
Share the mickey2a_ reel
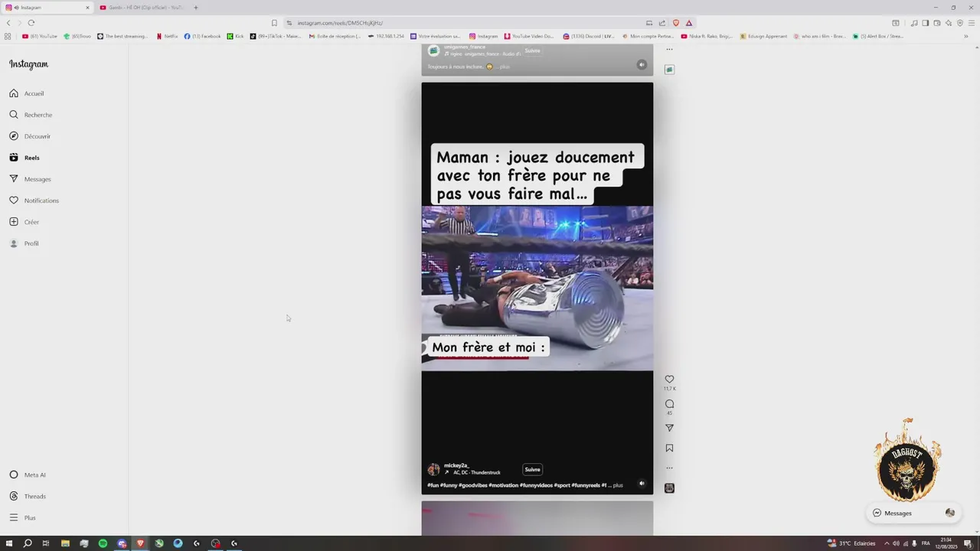pyautogui.click(x=669, y=428)
